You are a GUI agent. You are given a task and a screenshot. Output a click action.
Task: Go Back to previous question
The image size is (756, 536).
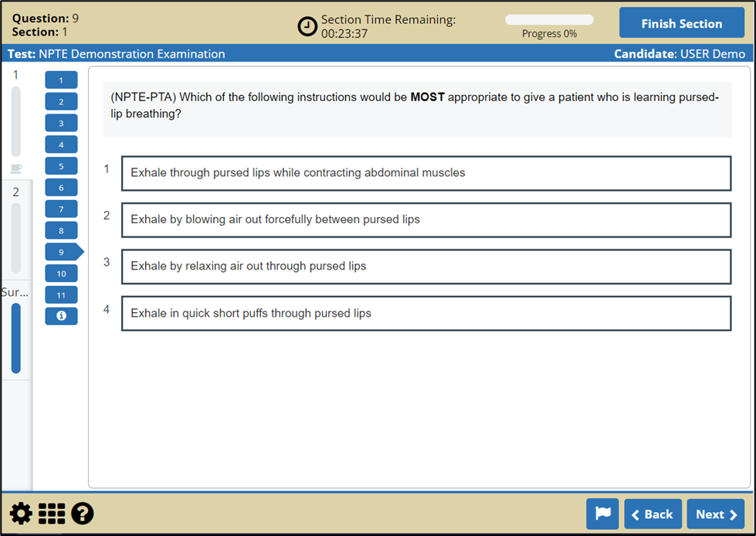click(653, 514)
